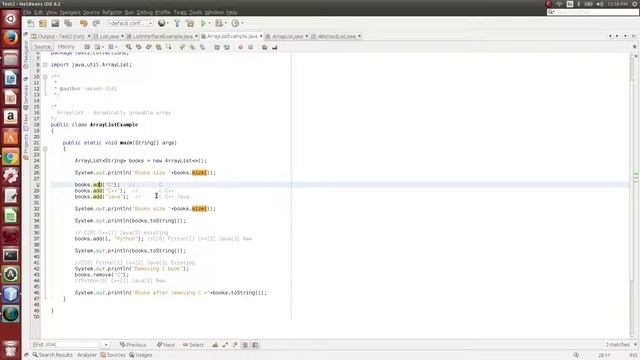This screenshot has width=640, height=360.
Task: Click the Stop Macro Recording icon
Action: pos(251,47)
